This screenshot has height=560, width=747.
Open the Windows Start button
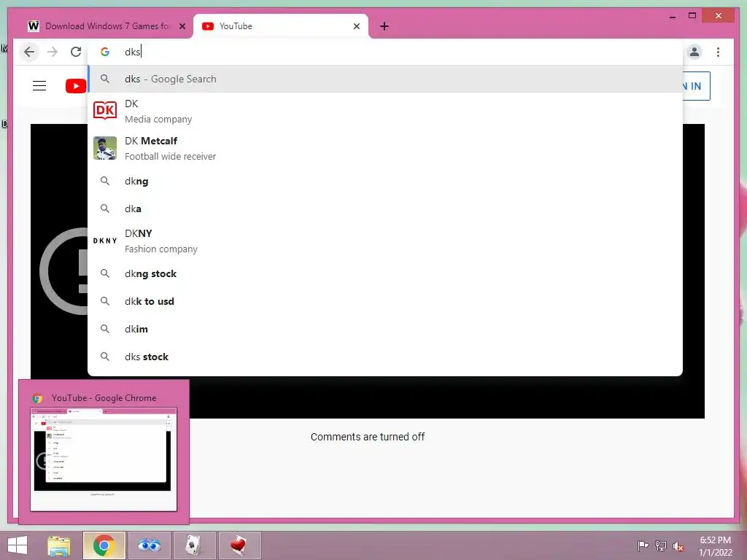[x=18, y=545]
